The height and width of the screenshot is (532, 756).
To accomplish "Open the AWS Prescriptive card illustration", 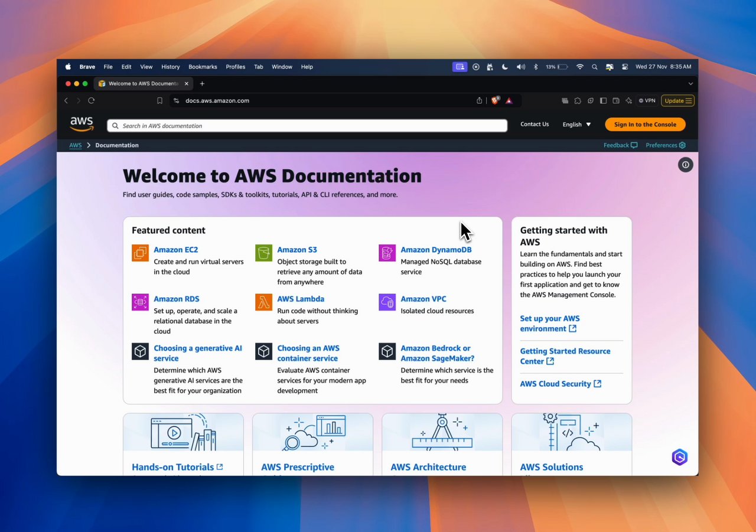I will tap(312, 432).
